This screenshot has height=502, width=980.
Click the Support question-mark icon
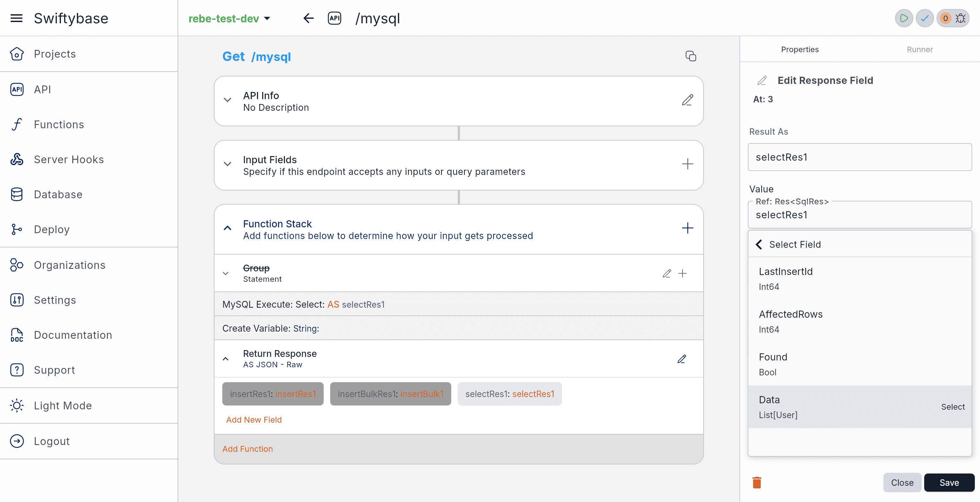(17, 370)
